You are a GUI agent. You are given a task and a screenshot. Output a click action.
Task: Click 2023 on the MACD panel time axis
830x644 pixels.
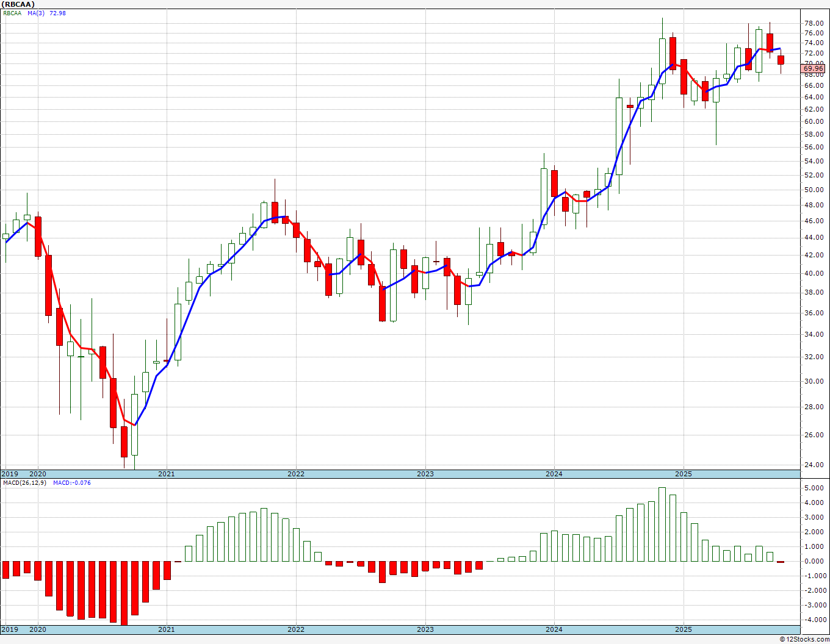(x=425, y=629)
